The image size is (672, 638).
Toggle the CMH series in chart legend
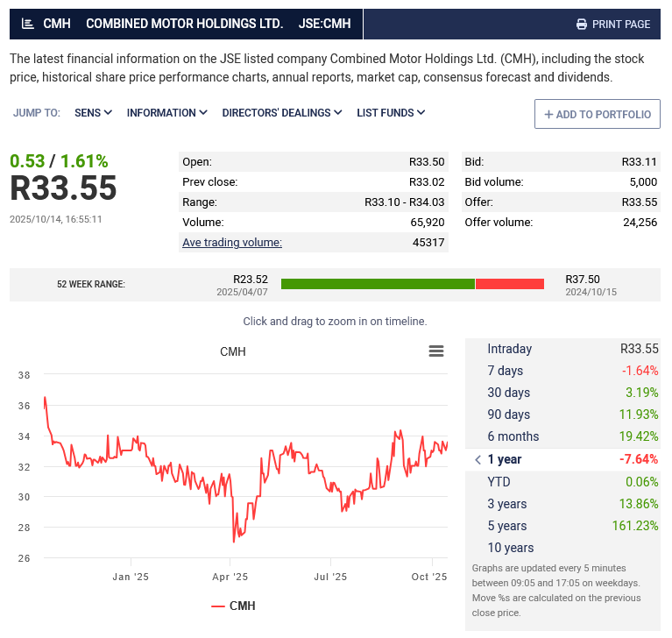point(233,606)
